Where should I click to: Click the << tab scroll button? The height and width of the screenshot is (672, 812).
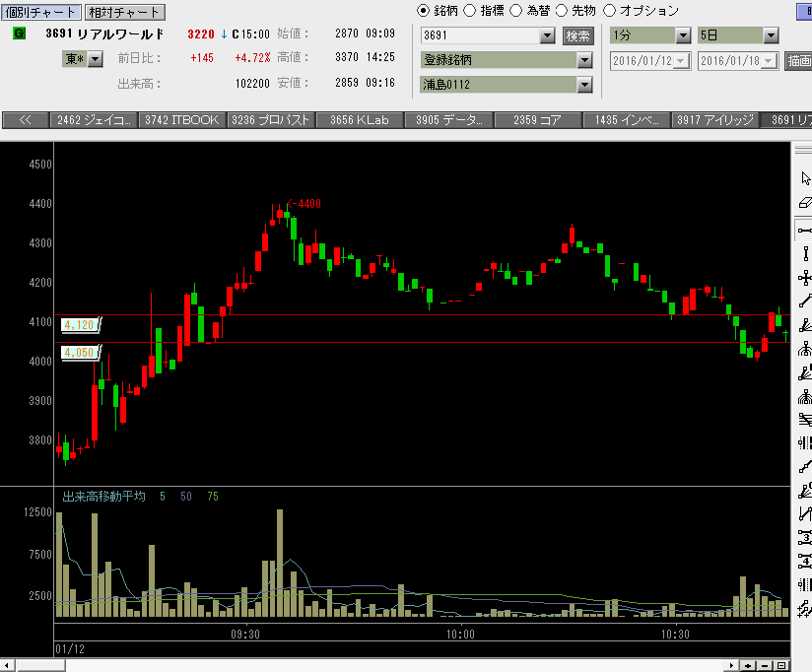point(25,120)
